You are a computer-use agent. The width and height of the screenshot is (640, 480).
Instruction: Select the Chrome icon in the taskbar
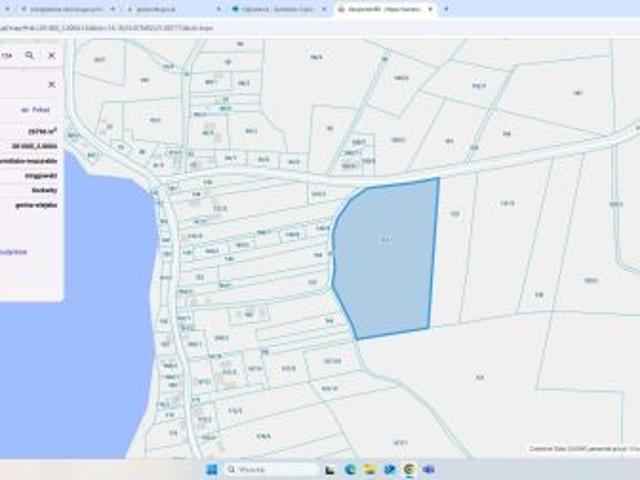coord(409,469)
